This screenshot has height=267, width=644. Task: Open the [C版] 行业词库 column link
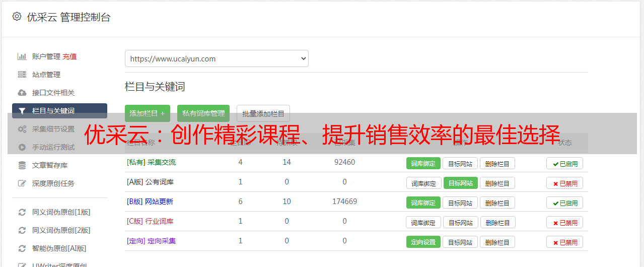tap(150, 221)
